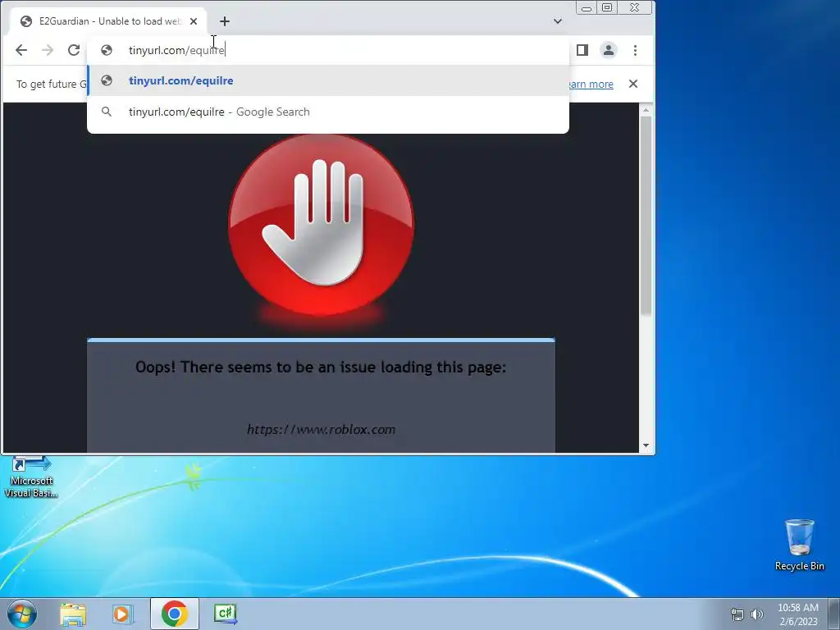Reload the page with refresh icon
Screen dimensions: 840x630
[x=74, y=50]
